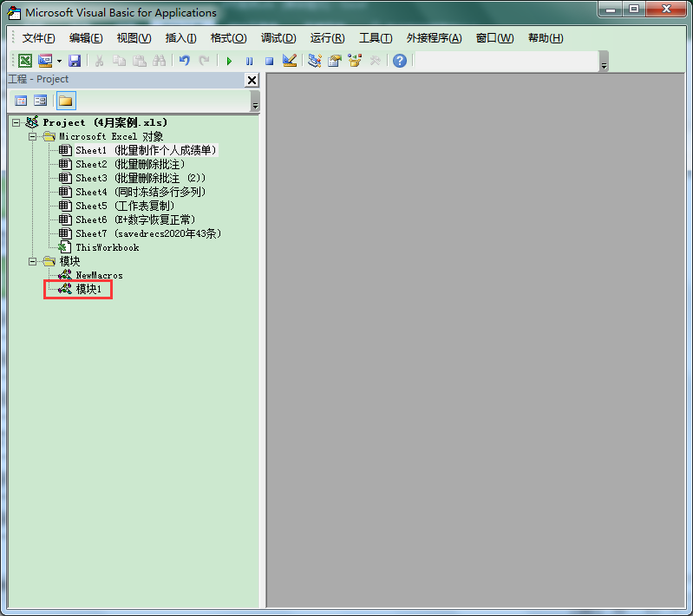The image size is (693, 616).
Task: Click the View Code icon in Project panel
Action: click(x=21, y=101)
